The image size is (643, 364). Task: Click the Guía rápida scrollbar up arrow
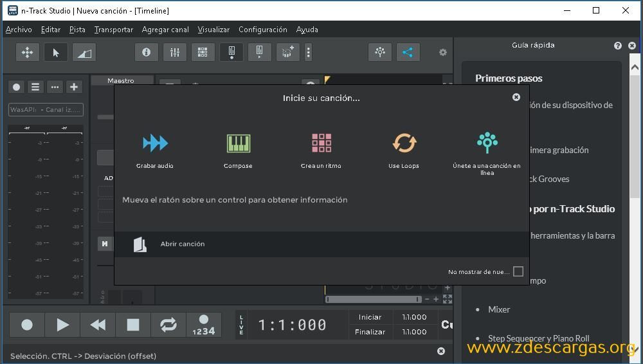click(x=635, y=68)
